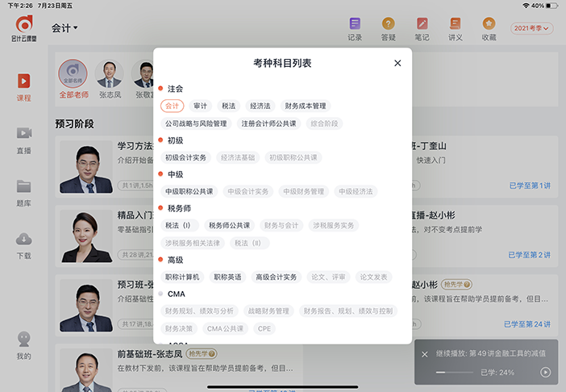Screen dimensions: 566x392
Task: Expand the 2021考季 season dropdown
Action: click(x=531, y=28)
